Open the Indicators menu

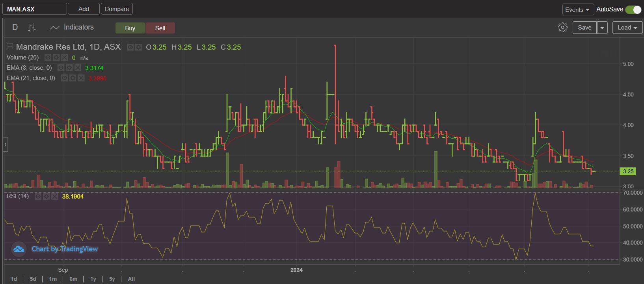coord(72,27)
